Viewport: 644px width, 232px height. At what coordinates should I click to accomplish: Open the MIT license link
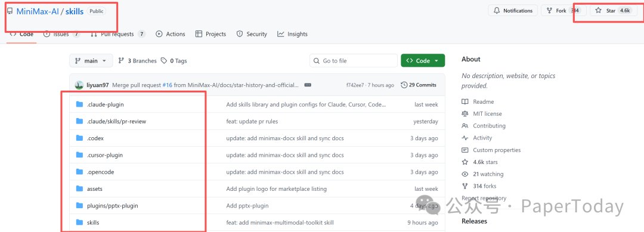click(x=488, y=114)
